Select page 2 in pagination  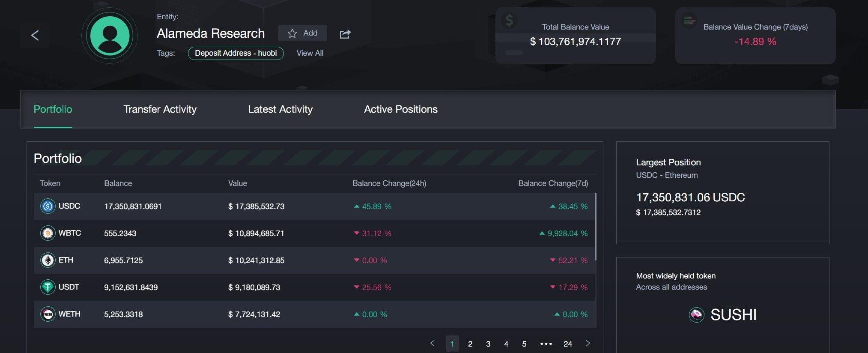pyautogui.click(x=470, y=344)
